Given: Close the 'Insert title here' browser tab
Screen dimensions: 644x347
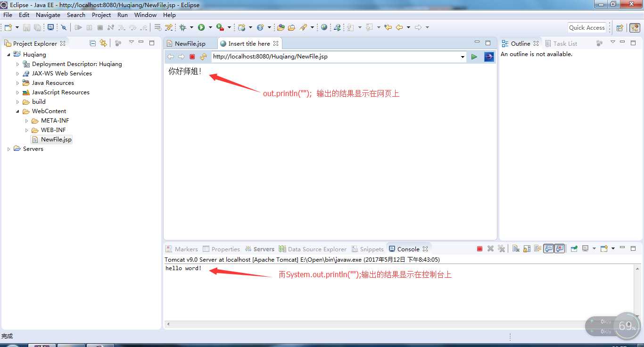Looking at the screenshot, I should click(276, 43).
